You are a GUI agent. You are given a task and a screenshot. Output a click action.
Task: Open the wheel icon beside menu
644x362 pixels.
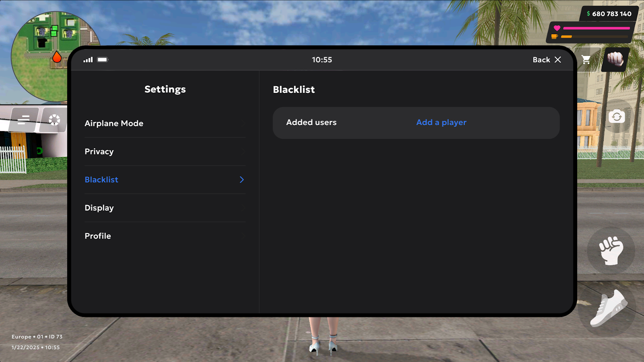[x=54, y=120]
